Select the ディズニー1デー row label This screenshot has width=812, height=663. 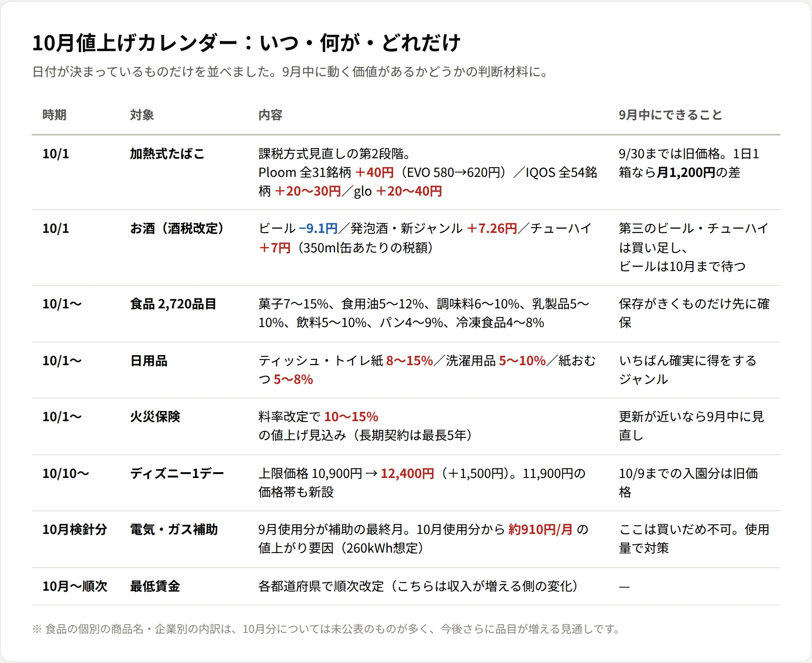click(x=177, y=474)
